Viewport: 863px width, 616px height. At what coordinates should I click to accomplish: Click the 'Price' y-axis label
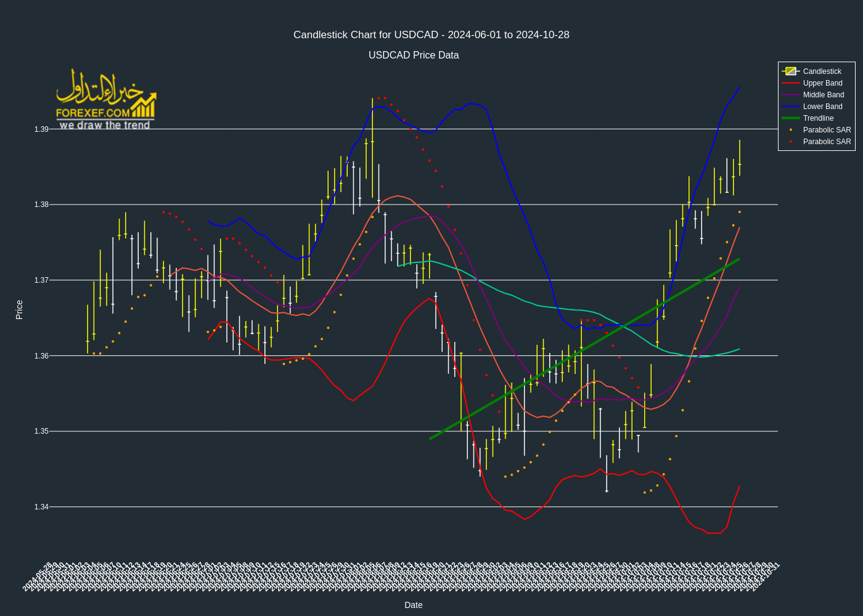click(19, 310)
